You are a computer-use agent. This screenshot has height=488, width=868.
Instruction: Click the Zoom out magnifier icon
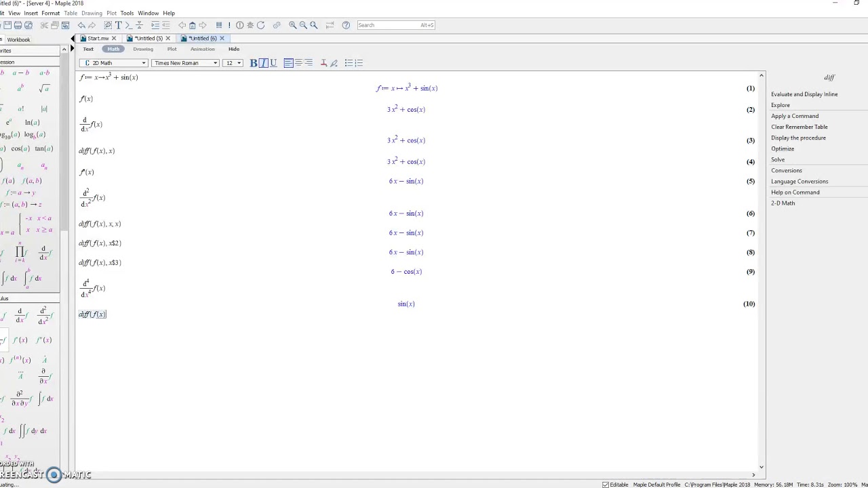[x=303, y=25]
